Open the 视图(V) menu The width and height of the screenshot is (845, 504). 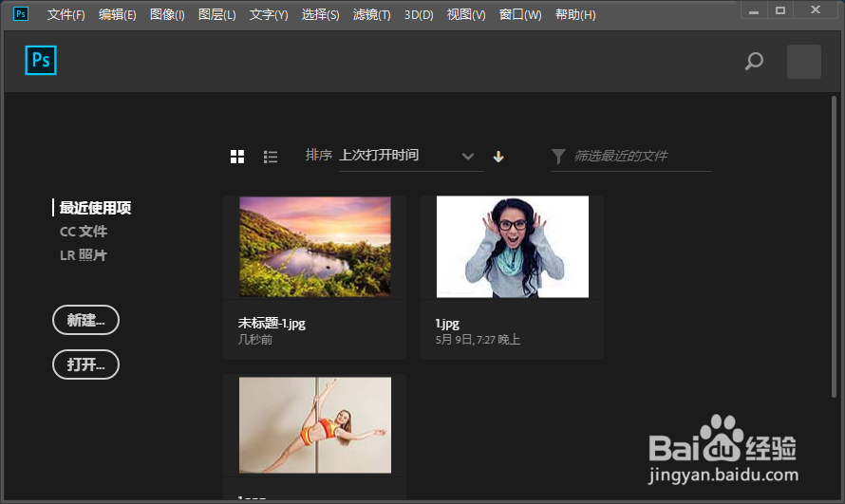[466, 14]
